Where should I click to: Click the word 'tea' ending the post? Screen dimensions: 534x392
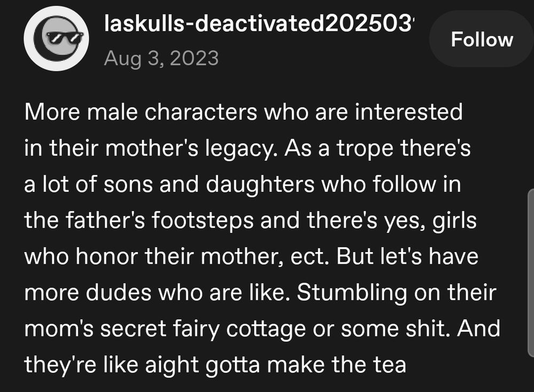390,365
